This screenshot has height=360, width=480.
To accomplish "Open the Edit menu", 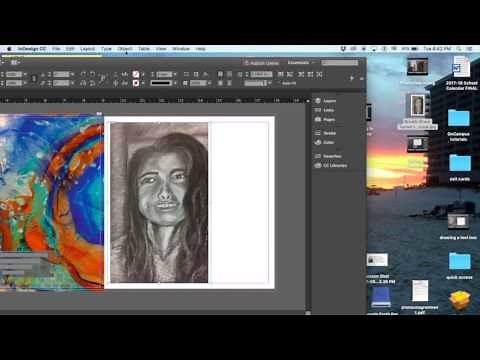I will coord(70,49).
